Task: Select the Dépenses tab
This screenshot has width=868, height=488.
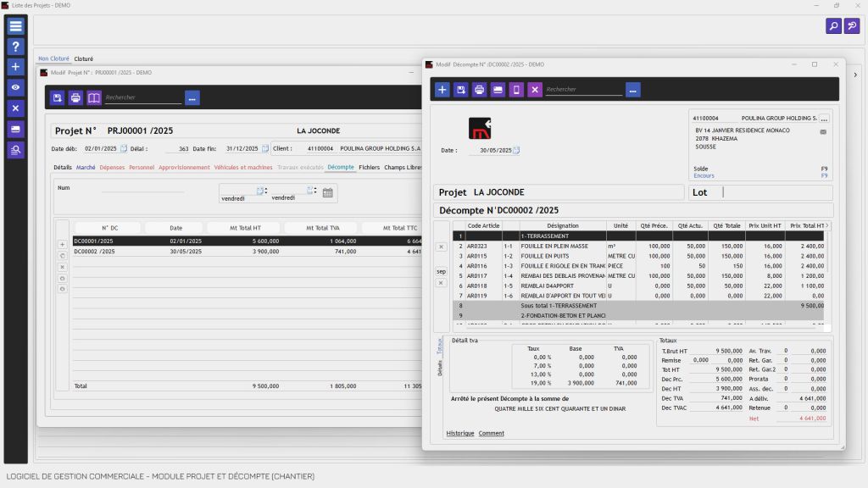Action: (x=112, y=168)
